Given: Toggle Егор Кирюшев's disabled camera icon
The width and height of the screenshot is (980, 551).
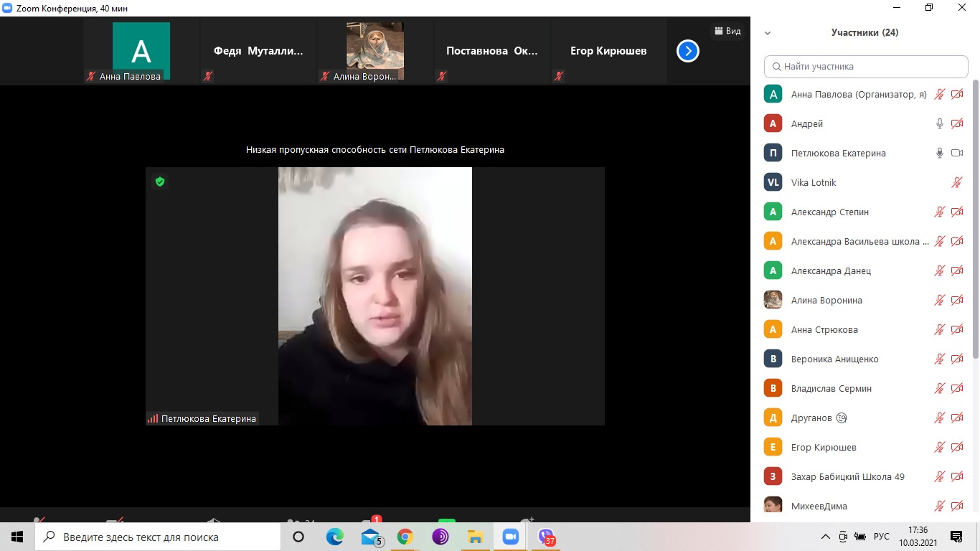Looking at the screenshot, I should (956, 447).
